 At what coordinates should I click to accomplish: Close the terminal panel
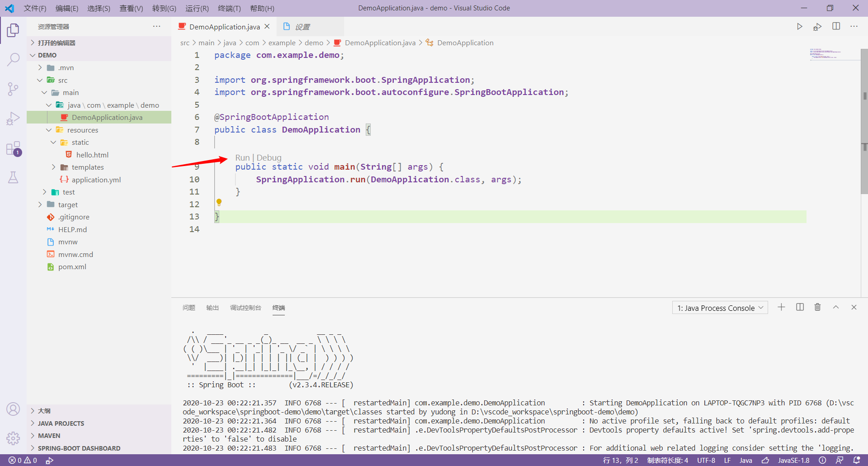coord(854,307)
